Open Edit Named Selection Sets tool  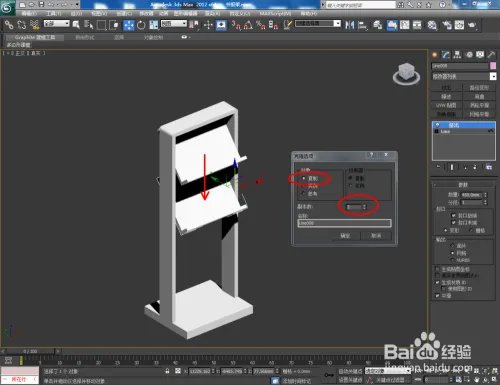[x=287, y=25]
